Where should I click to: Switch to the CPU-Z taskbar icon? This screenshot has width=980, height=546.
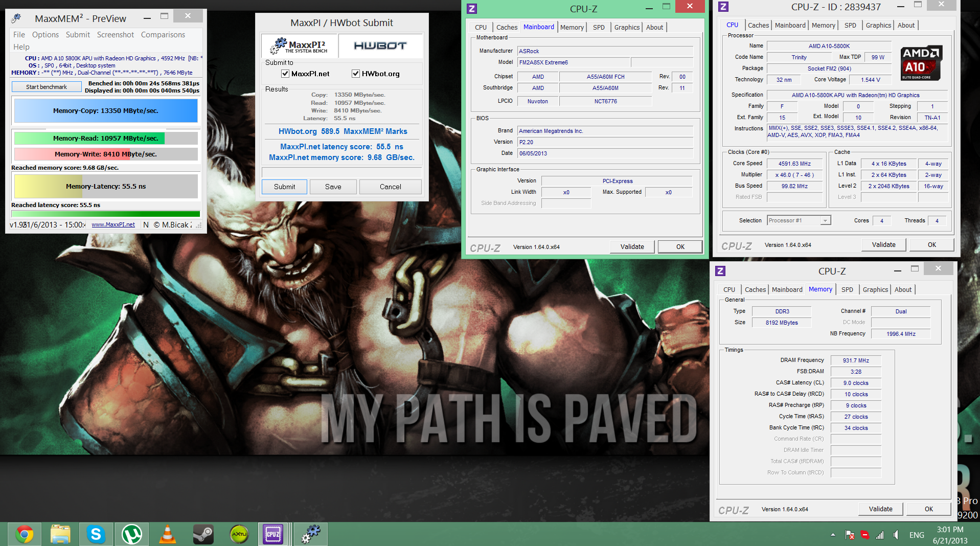(273, 535)
